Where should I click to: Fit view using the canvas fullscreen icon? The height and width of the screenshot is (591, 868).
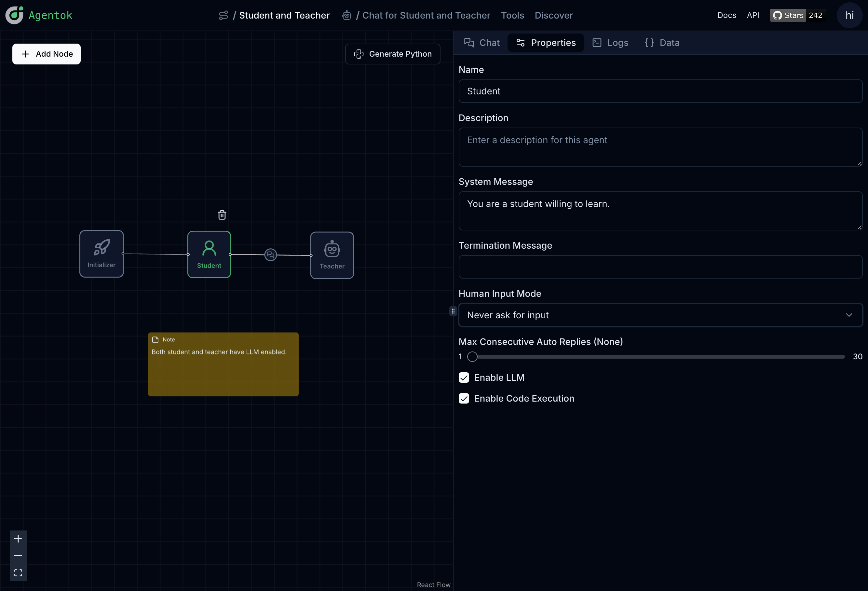18,573
